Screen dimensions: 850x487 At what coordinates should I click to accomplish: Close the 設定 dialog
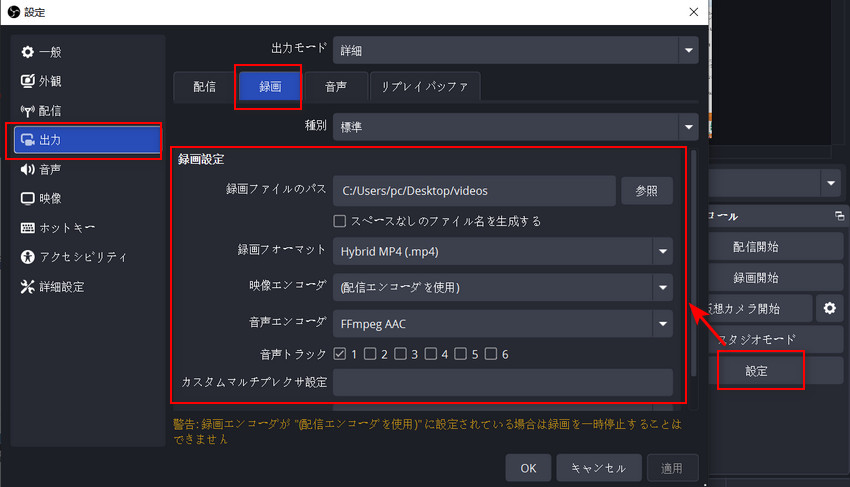point(693,12)
